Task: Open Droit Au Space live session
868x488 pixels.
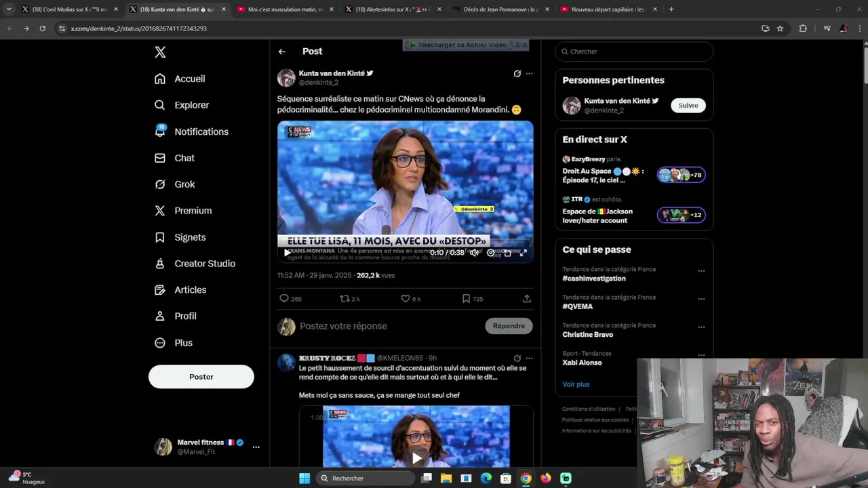Action: click(634, 172)
